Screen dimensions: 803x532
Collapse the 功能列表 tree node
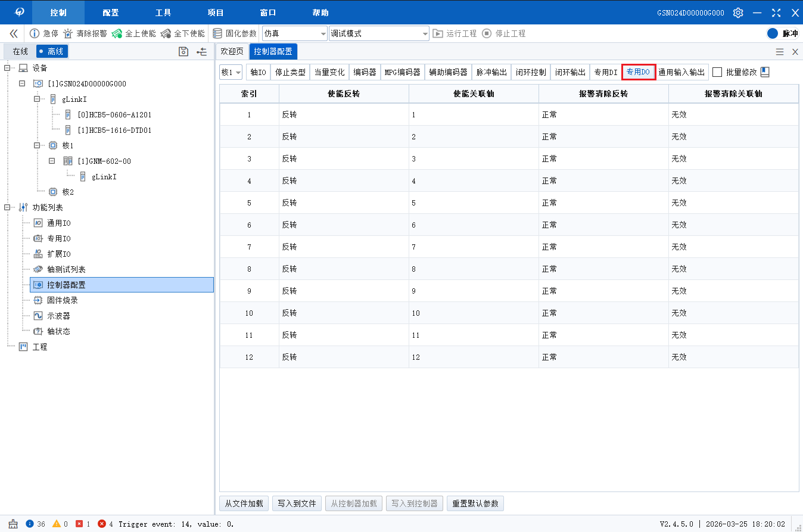(x=8, y=207)
